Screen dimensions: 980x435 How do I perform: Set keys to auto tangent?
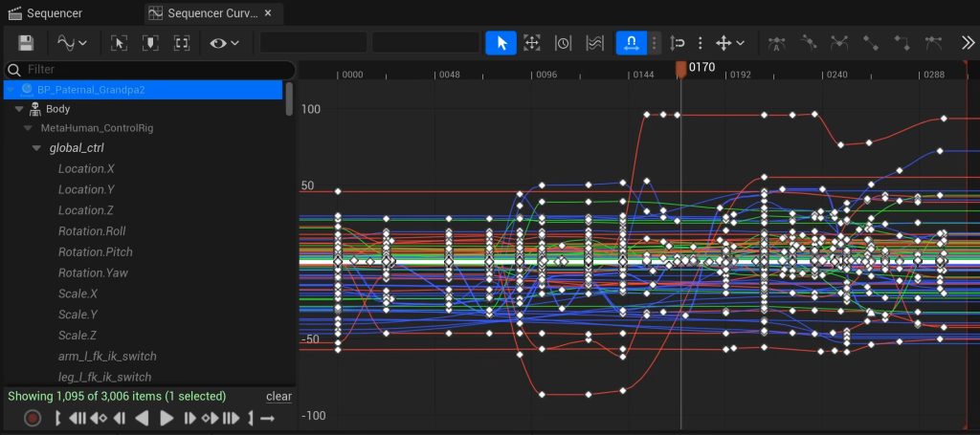(777, 43)
